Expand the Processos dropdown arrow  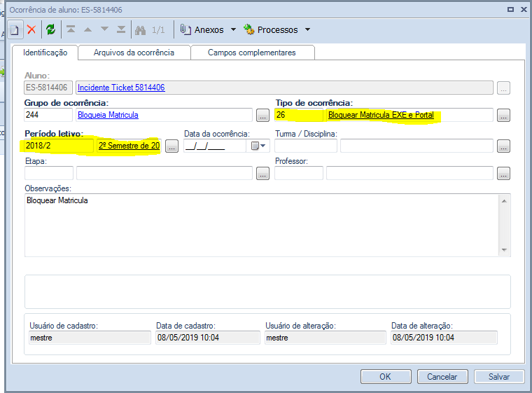(308, 29)
